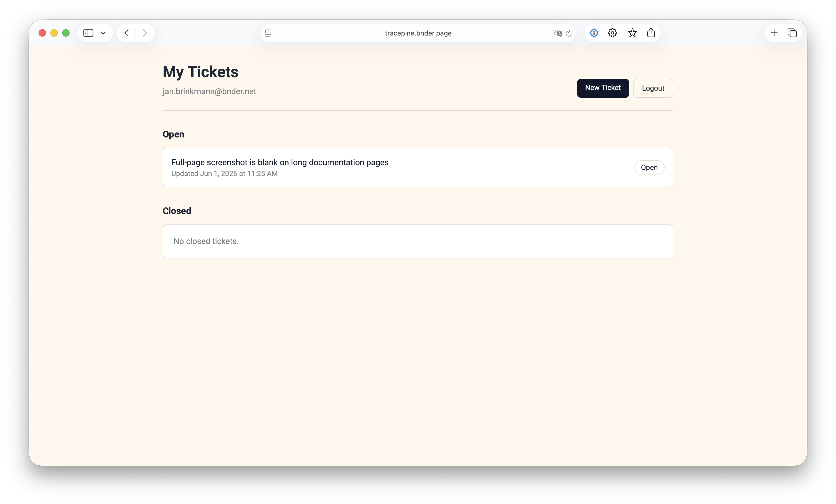The width and height of the screenshot is (836, 504).
Task: Open the page reader menu icon in address bar
Action: click(x=268, y=33)
